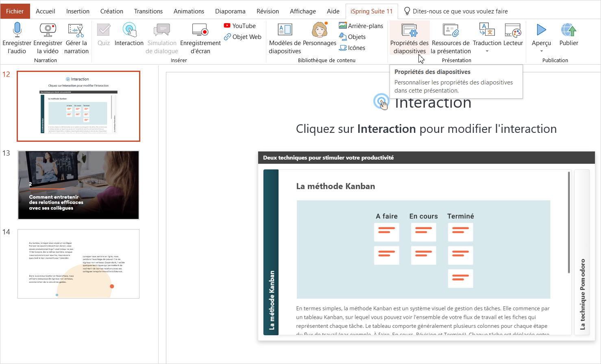Open Arrière-plans content library
601x364 pixels.
pos(361,26)
